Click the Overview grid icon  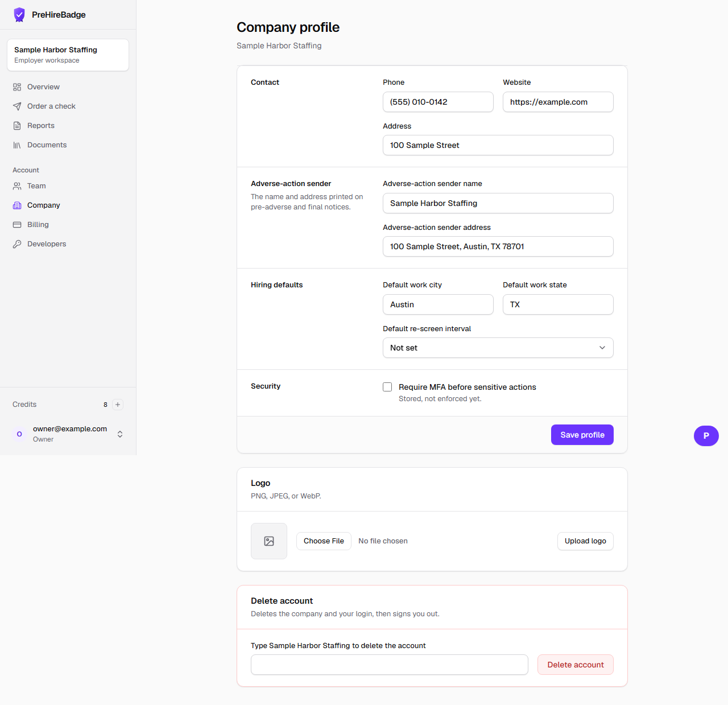tap(17, 87)
